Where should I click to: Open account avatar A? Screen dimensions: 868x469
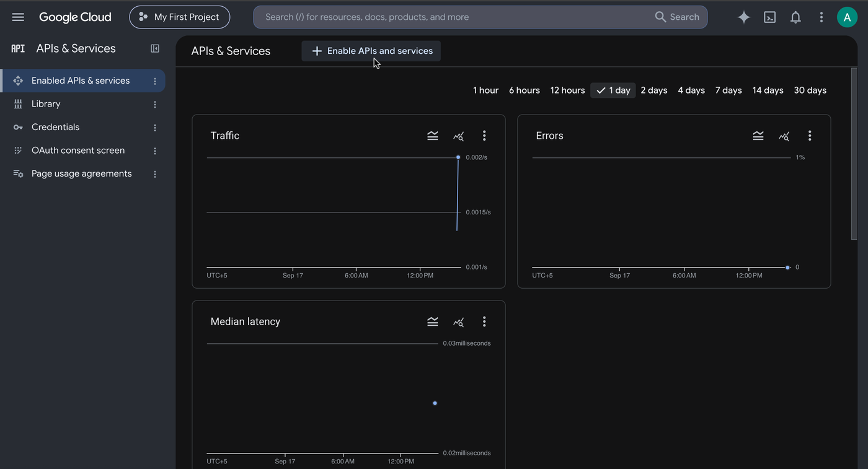pyautogui.click(x=847, y=17)
